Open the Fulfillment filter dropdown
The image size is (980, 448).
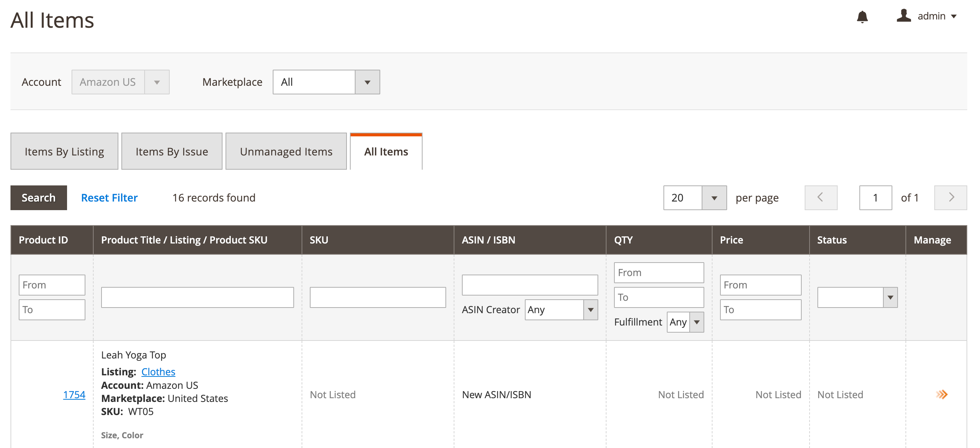click(685, 322)
